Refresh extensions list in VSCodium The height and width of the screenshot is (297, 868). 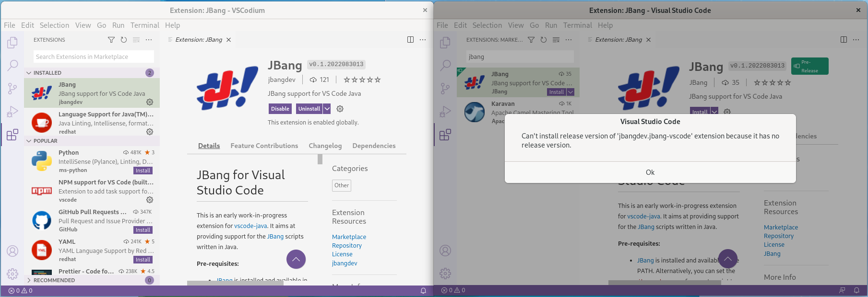[x=124, y=40]
